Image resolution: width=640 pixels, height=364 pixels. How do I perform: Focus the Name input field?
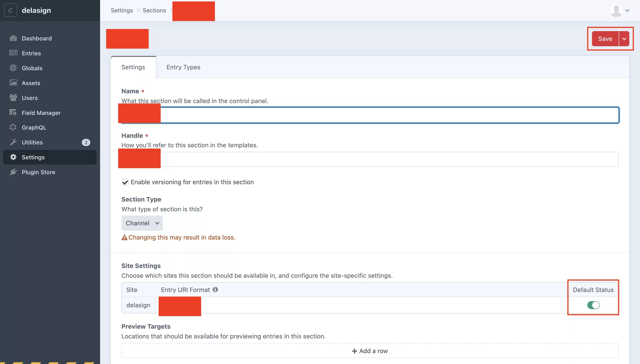coord(370,115)
